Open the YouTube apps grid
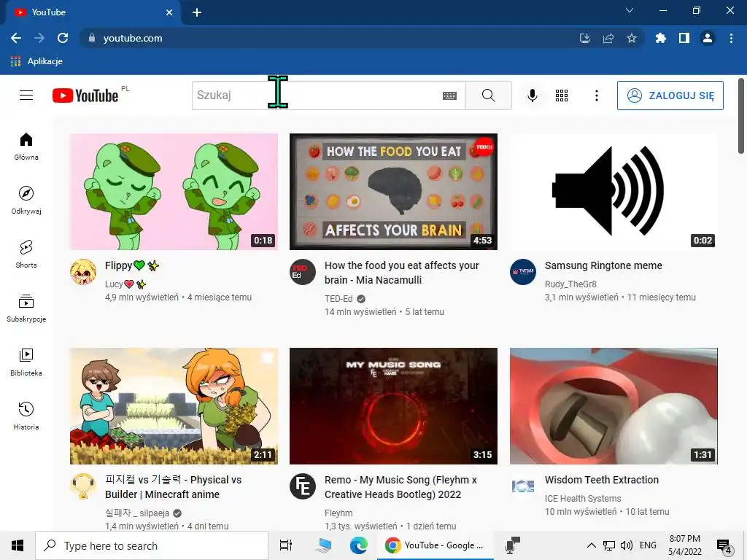The height and width of the screenshot is (560, 747). [562, 96]
